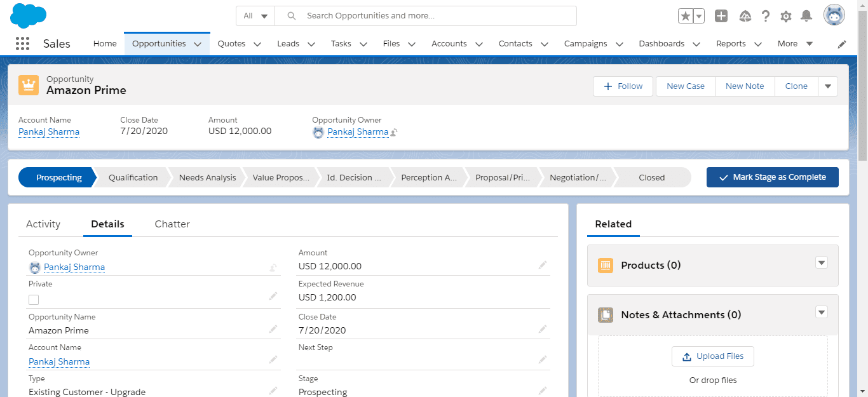
Task: Open the Setup gear icon
Action: 786,17
